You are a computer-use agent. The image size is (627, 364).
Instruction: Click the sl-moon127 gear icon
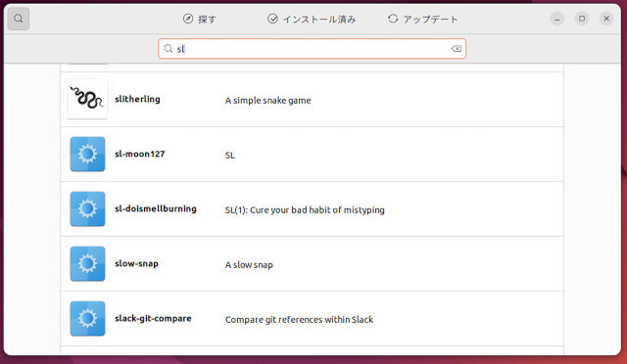87,155
